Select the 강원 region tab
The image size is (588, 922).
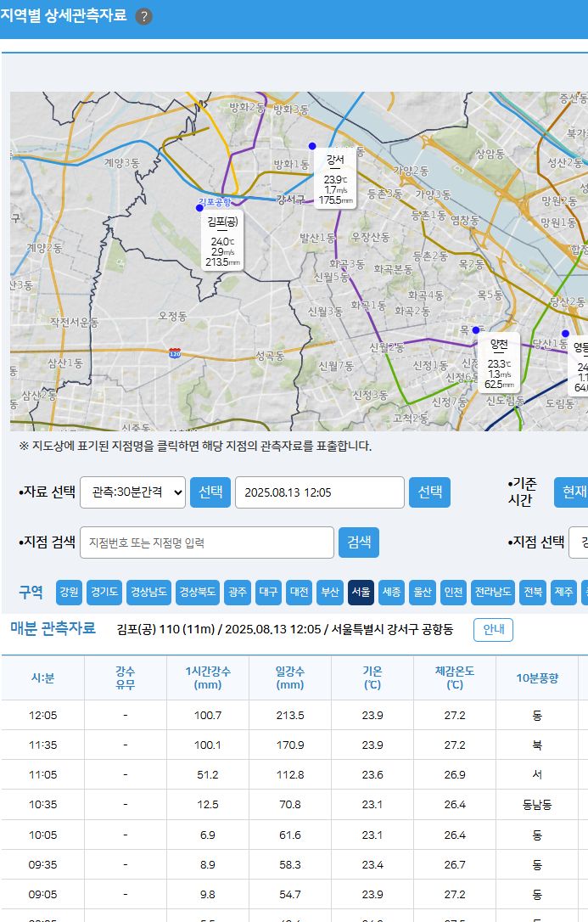tap(69, 592)
